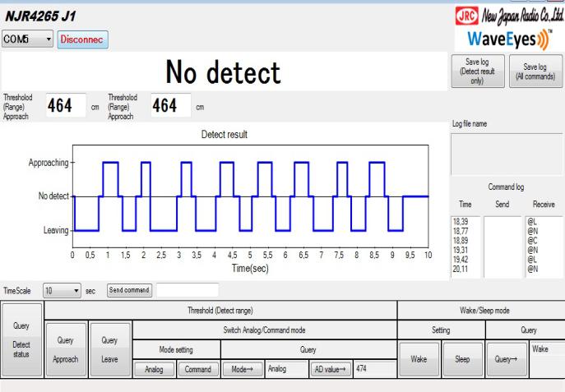
Task: Open the COM5 port dropdown
Action: (x=27, y=39)
